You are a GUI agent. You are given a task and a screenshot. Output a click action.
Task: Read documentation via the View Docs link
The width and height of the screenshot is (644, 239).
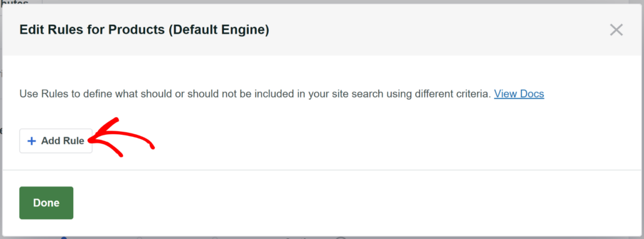pyautogui.click(x=519, y=94)
